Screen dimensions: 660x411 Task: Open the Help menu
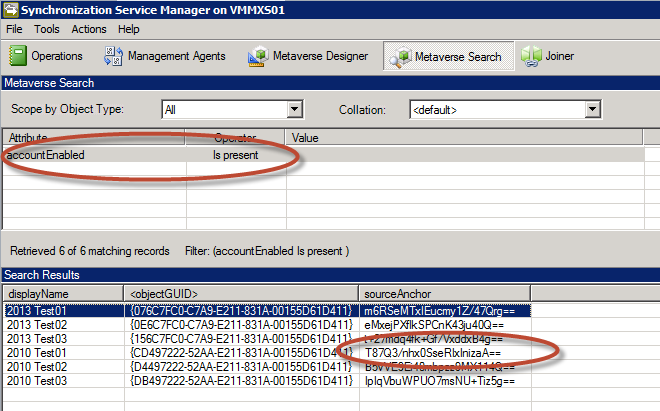pos(128,30)
